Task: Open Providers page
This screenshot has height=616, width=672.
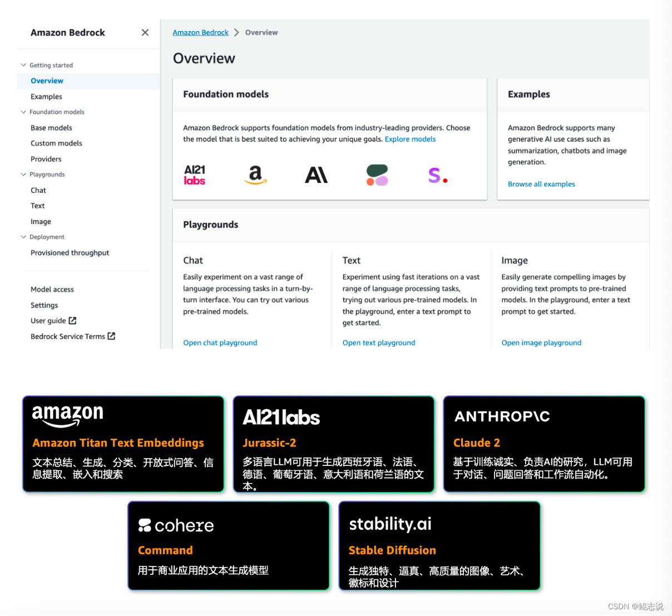Action: point(46,158)
